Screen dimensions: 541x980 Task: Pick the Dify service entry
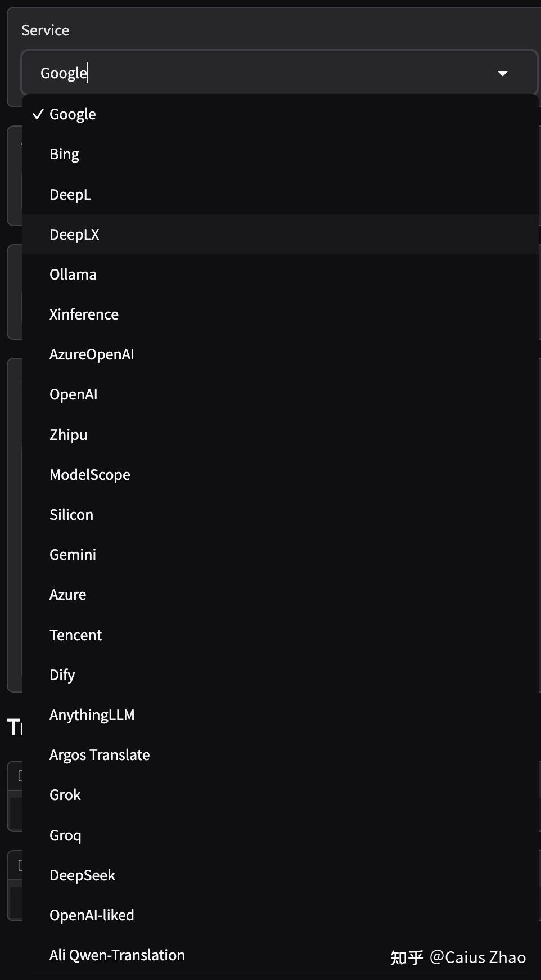(x=62, y=675)
